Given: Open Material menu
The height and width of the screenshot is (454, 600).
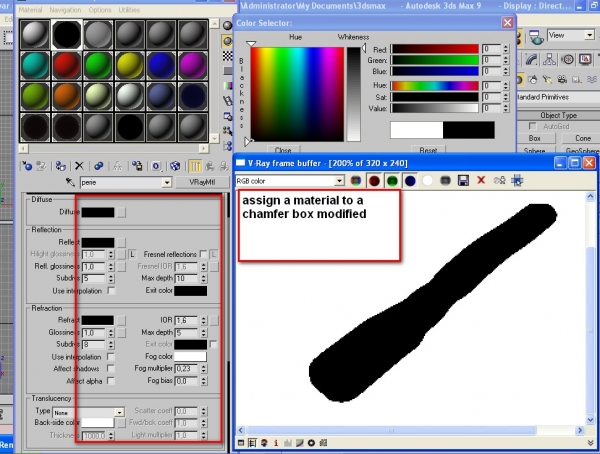Looking at the screenshot, I should pyautogui.click(x=30, y=10).
